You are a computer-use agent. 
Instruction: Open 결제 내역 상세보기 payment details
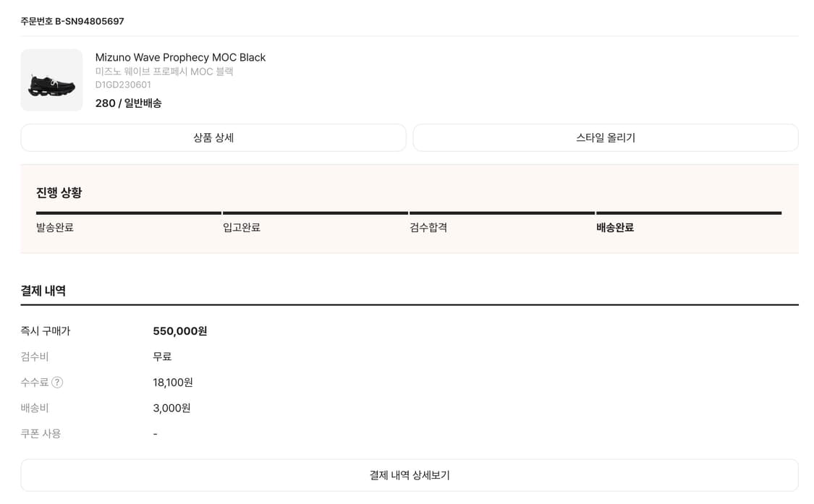click(x=407, y=475)
